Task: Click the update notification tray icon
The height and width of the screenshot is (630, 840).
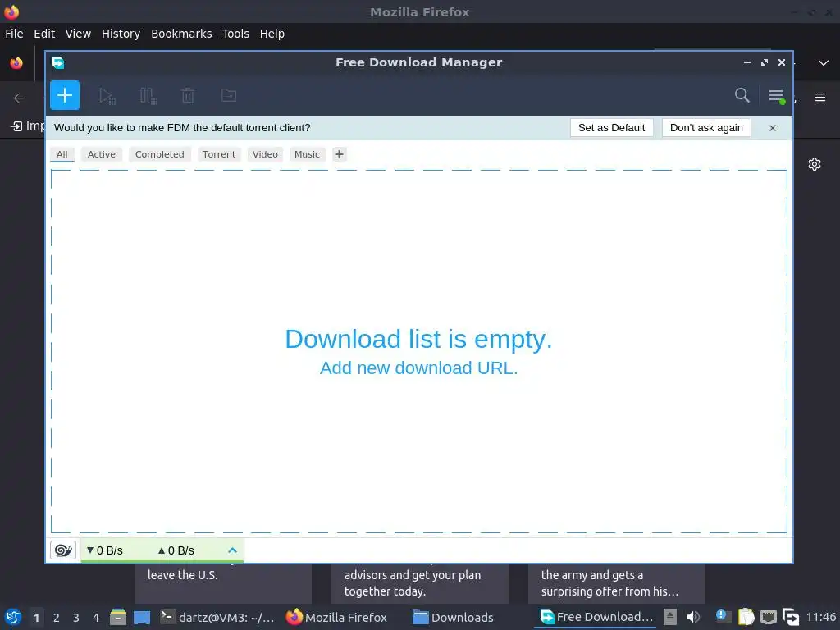Action: click(x=722, y=615)
